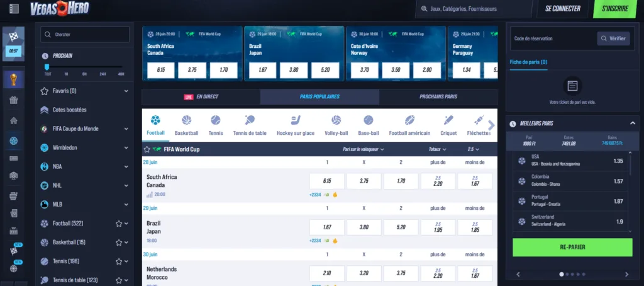Bet 6.15 on South Africa in table
The height and width of the screenshot is (286, 644).
[x=327, y=181]
